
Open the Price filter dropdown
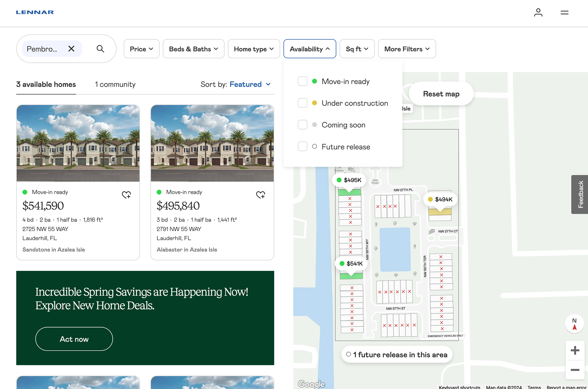tap(141, 49)
